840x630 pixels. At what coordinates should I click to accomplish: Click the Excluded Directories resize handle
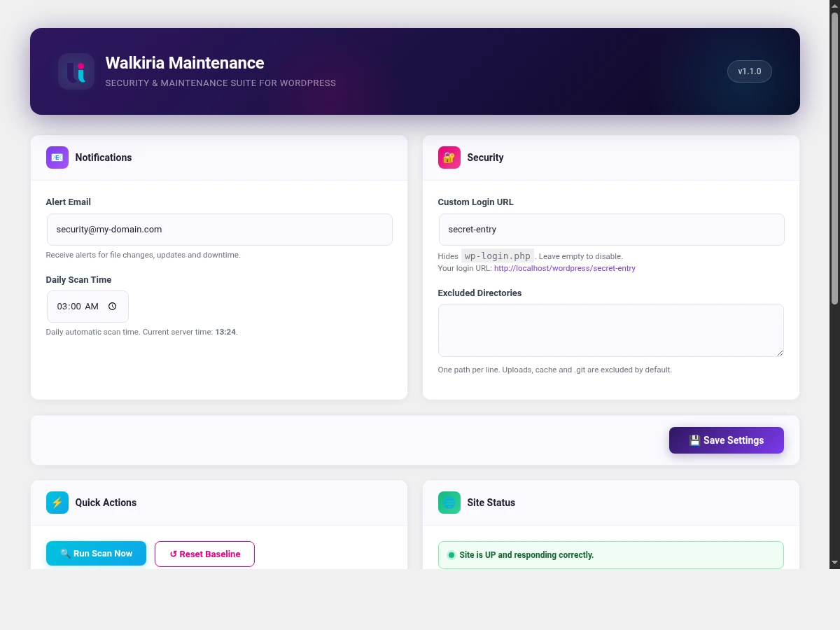pyautogui.click(x=779, y=352)
